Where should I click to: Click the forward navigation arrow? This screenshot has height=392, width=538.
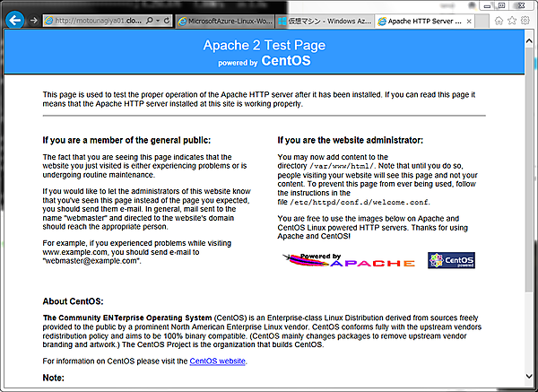pyautogui.click(x=33, y=21)
